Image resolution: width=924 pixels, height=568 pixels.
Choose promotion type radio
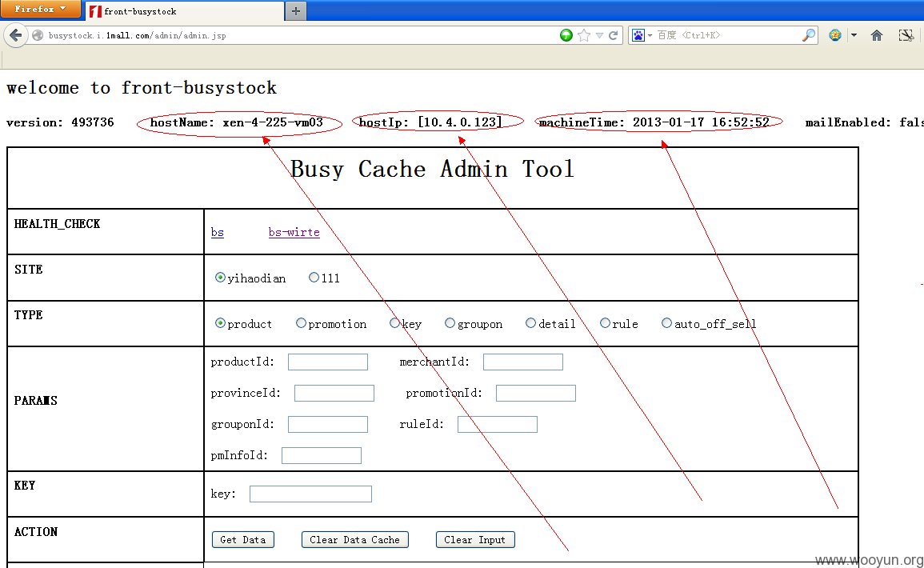[x=301, y=323]
